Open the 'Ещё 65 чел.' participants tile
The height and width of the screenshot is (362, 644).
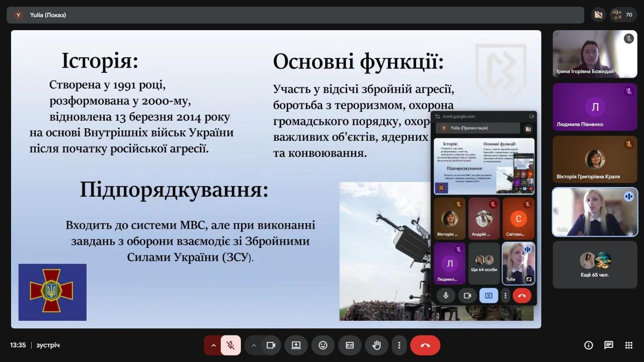pos(595,264)
